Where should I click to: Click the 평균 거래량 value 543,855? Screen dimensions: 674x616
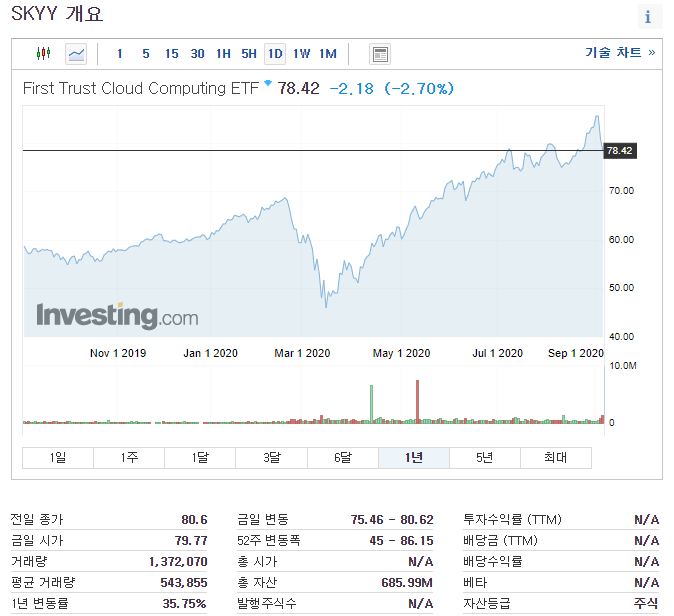pyautogui.click(x=184, y=583)
